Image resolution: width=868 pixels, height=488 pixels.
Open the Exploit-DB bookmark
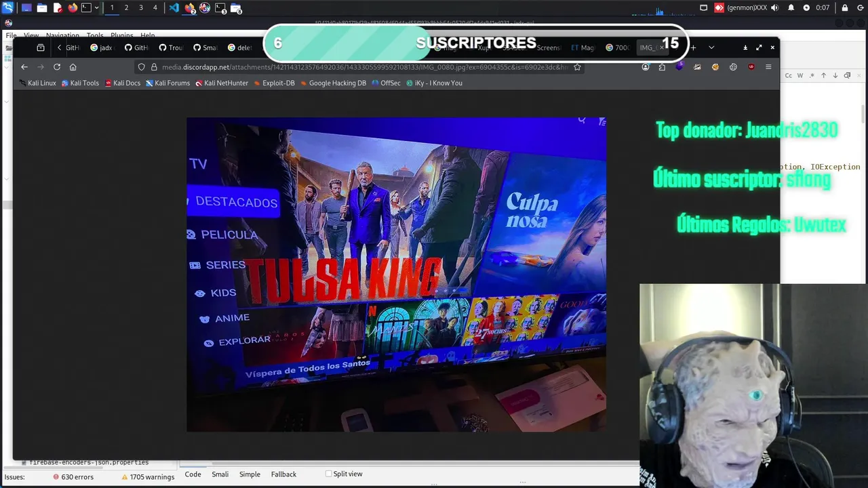[x=274, y=83]
